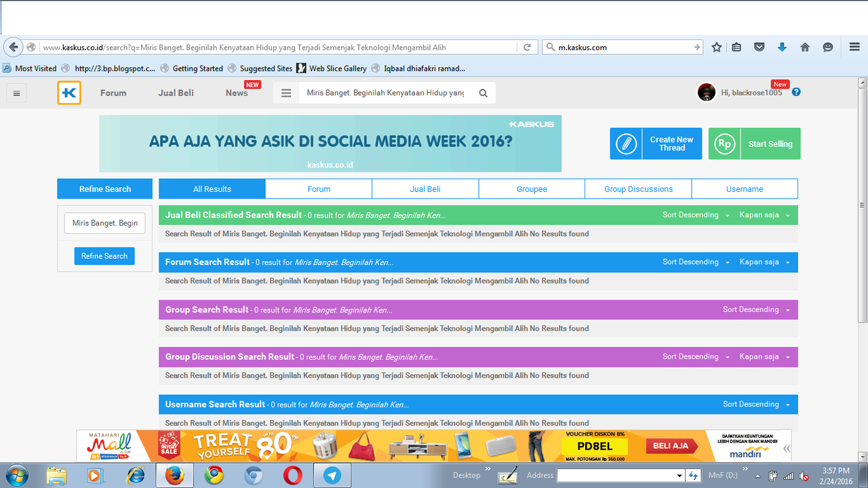Switch to the Groupee tab

tap(532, 189)
